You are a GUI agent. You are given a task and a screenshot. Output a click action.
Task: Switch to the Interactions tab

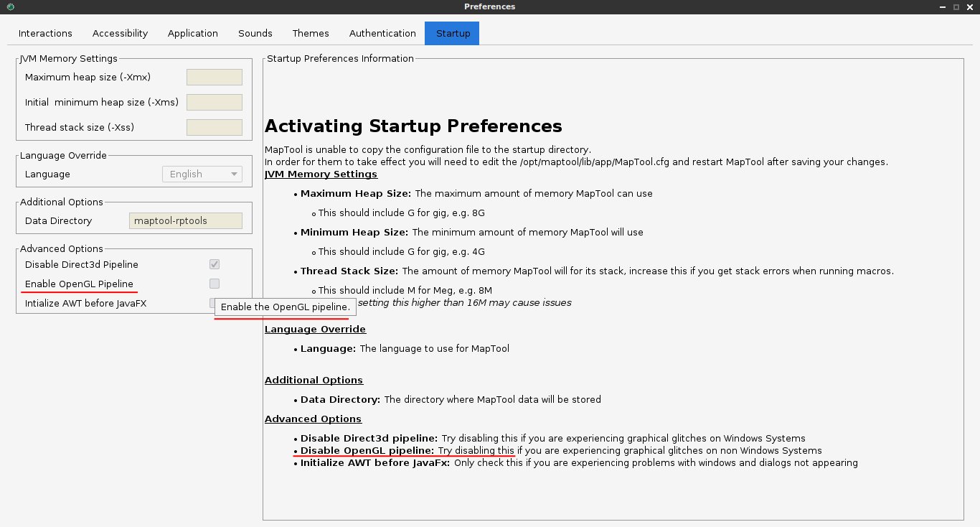(45, 33)
